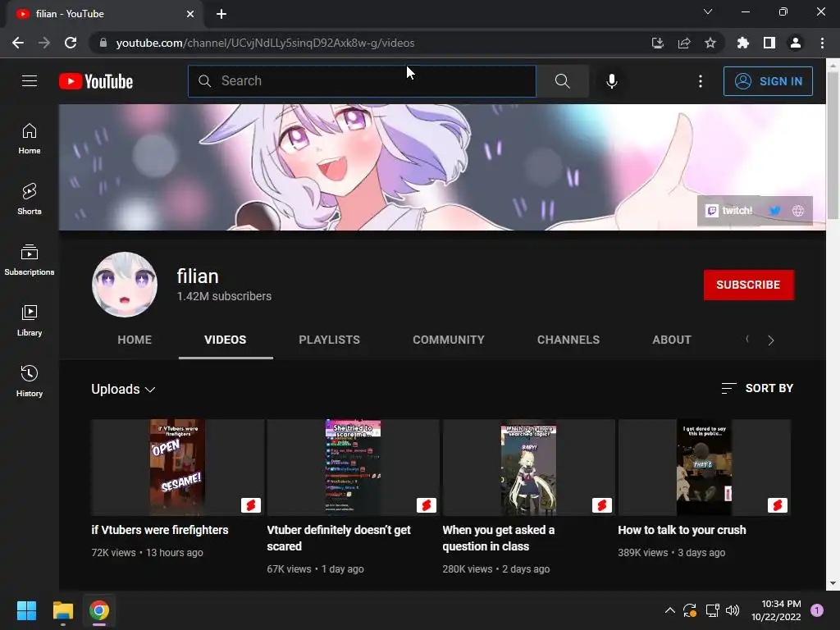The height and width of the screenshot is (630, 840).
Task: Click install app icon in address bar
Action: (658, 43)
